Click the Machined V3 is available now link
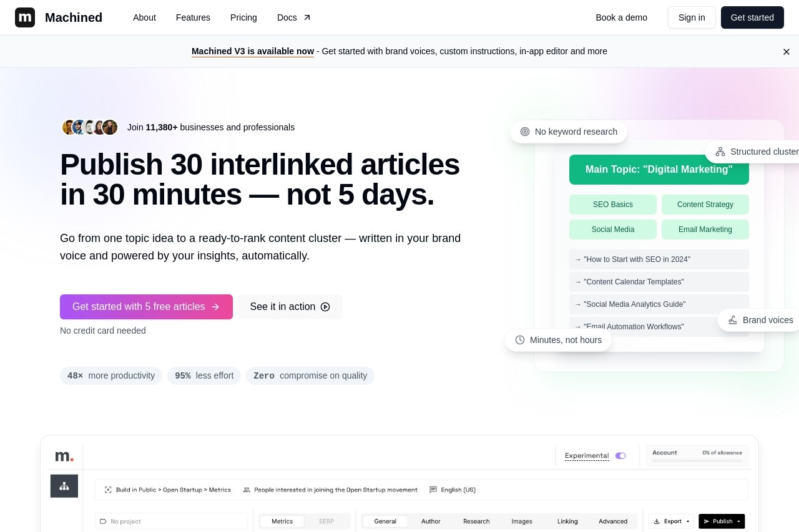Viewport: 799px width, 532px height. coord(253,51)
